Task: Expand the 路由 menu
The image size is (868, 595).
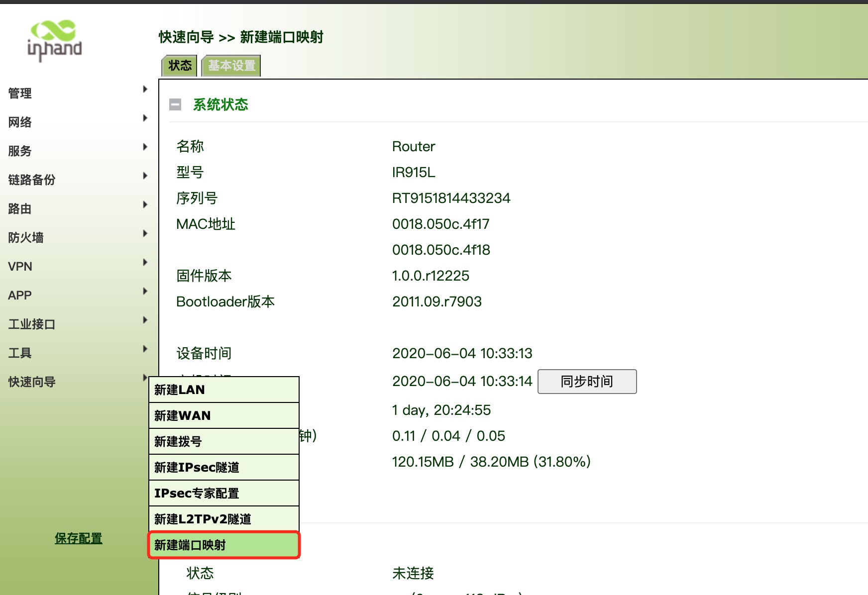Action: tap(20, 208)
